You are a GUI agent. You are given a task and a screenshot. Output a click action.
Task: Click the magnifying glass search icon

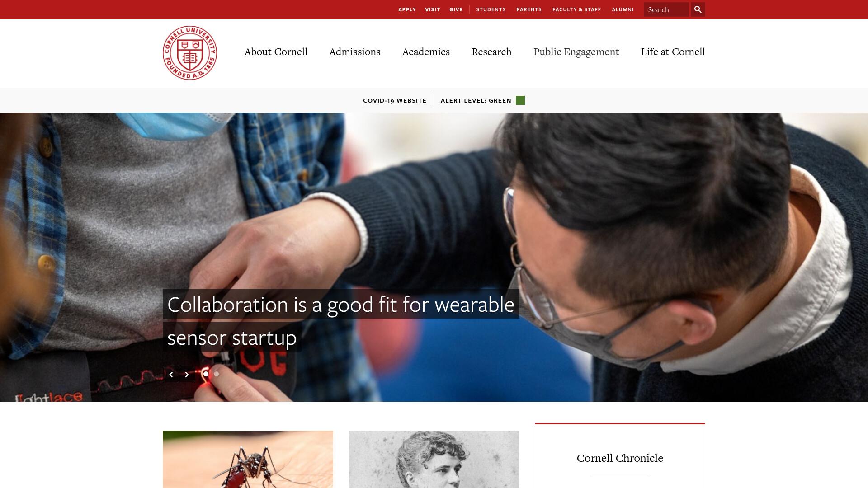tap(698, 9)
